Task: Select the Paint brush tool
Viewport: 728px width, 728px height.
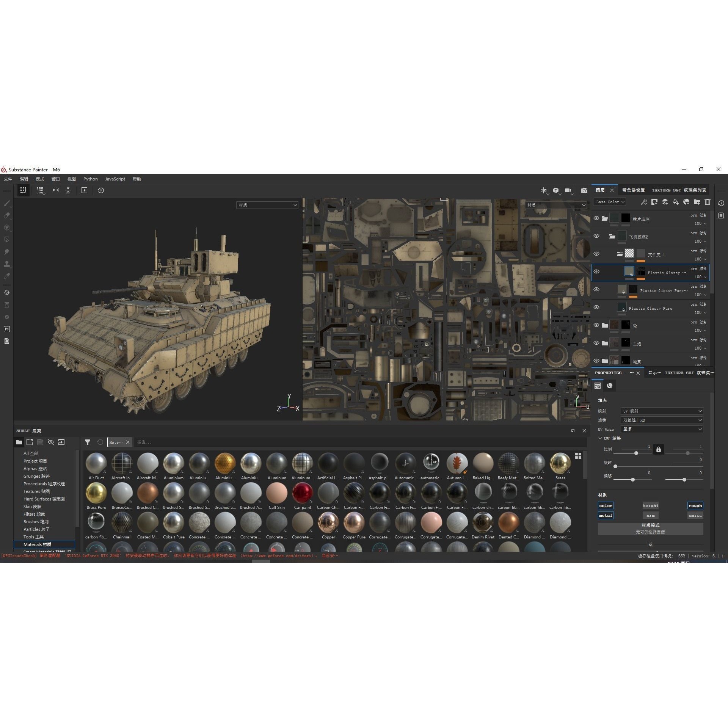Action: coord(7,204)
